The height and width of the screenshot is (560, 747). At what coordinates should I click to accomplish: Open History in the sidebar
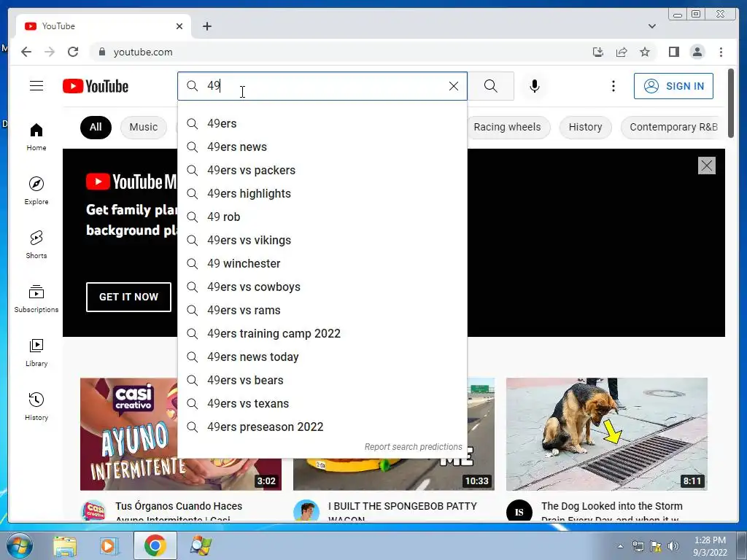[36, 406]
